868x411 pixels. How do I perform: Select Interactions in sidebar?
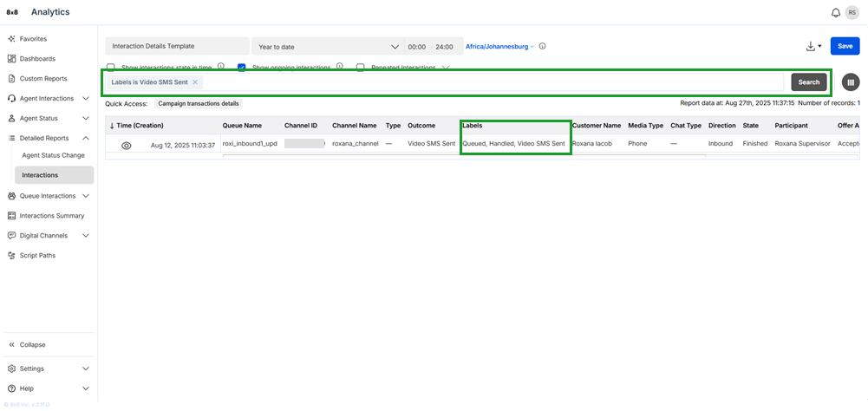click(x=55, y=175)
